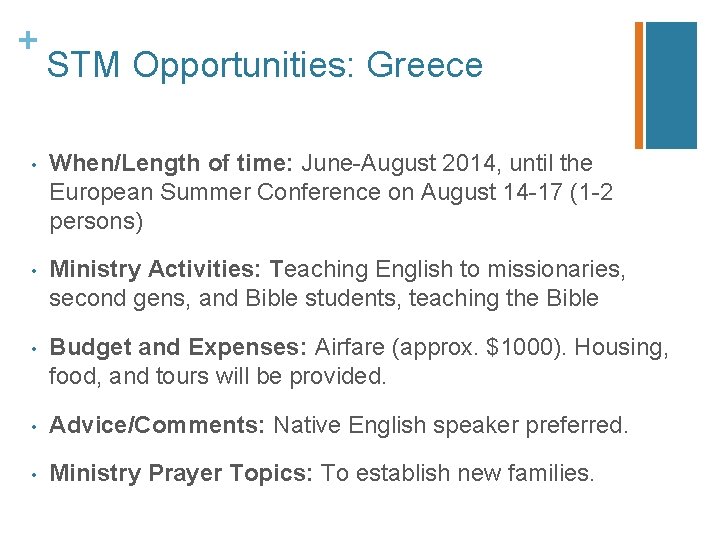Click the Airfare (approx. $1000) text
The height and width of the screenshot is (540, 720).
(x=440, y=348)
